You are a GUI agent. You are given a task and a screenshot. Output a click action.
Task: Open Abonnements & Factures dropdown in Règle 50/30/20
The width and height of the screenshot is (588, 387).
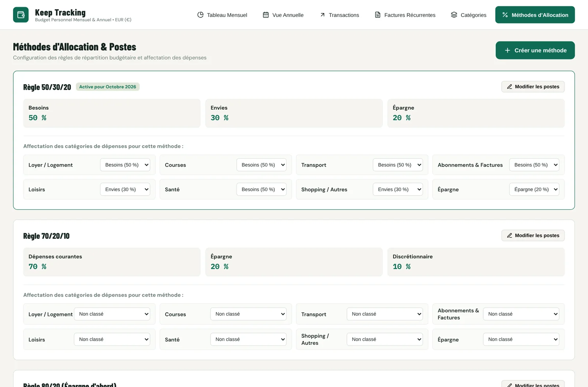point(534,165)
